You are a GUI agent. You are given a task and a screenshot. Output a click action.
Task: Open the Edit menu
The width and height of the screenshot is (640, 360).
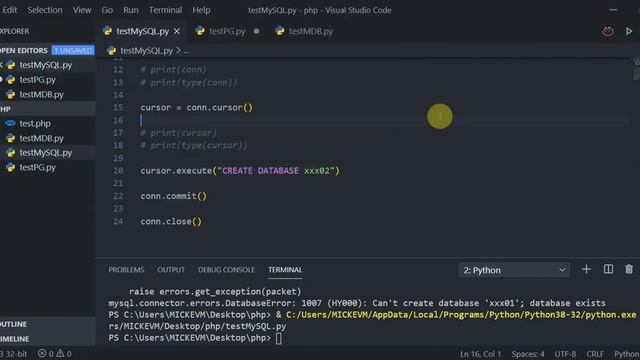click(10, 10)
